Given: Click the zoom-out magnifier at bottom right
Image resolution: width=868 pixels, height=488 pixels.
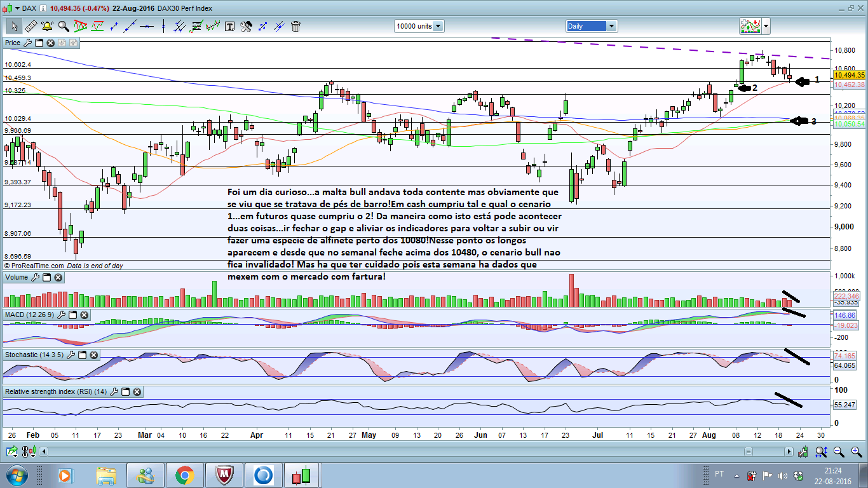Looking at the screenshot, I should pos(839,452).
